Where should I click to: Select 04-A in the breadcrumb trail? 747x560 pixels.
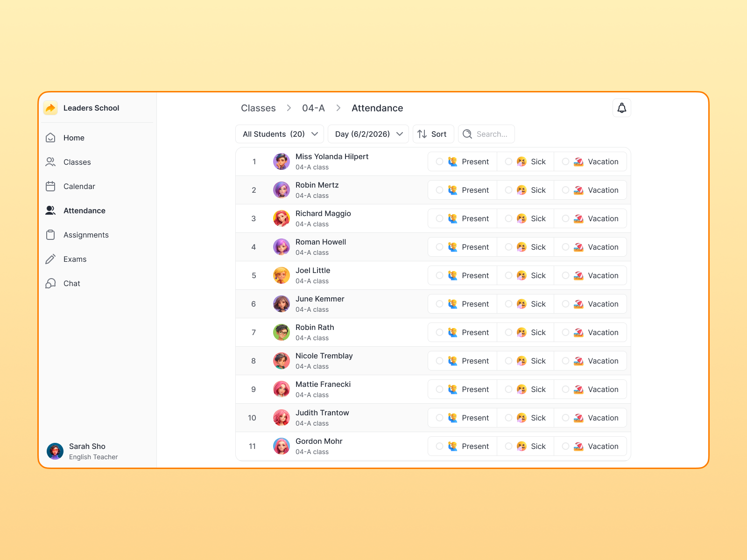(313, 108)
